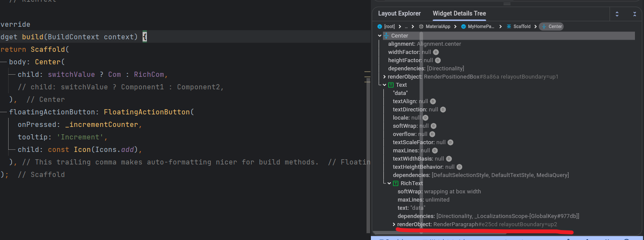Click the green Text widget icon
Screen dimensions: 644x240
click(x=391, y=85)
